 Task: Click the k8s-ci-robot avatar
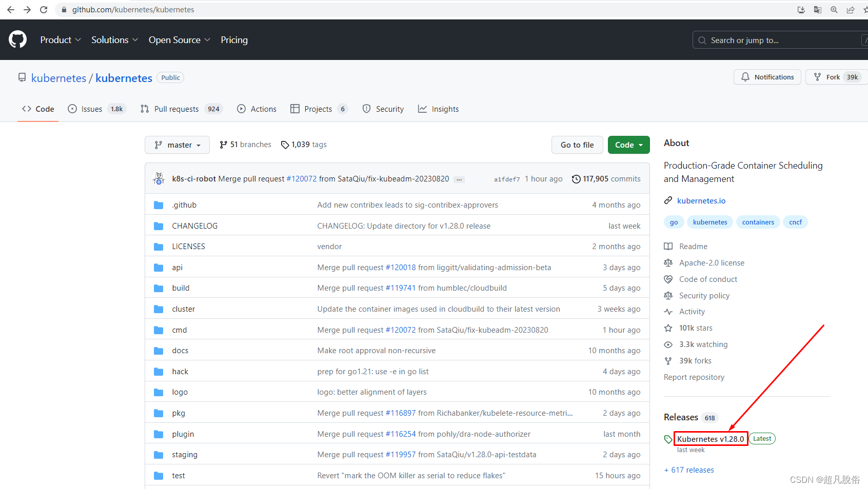point(159,178)
